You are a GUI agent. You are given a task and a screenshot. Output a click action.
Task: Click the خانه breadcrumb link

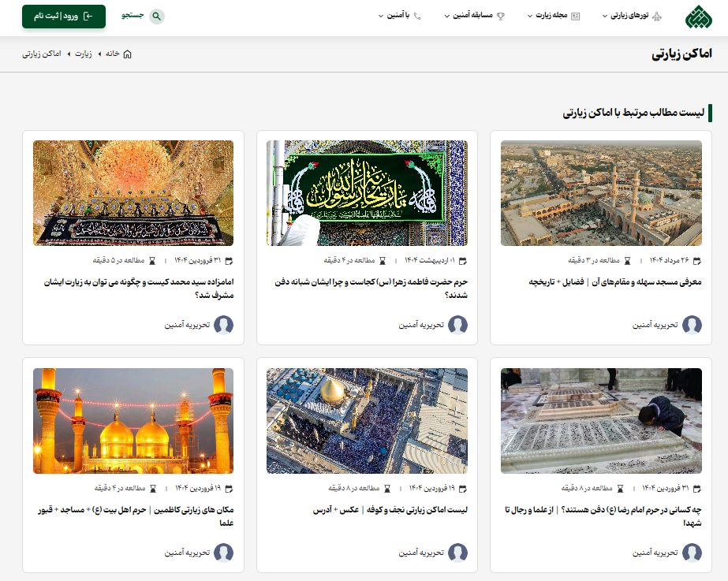click(110, 54)
